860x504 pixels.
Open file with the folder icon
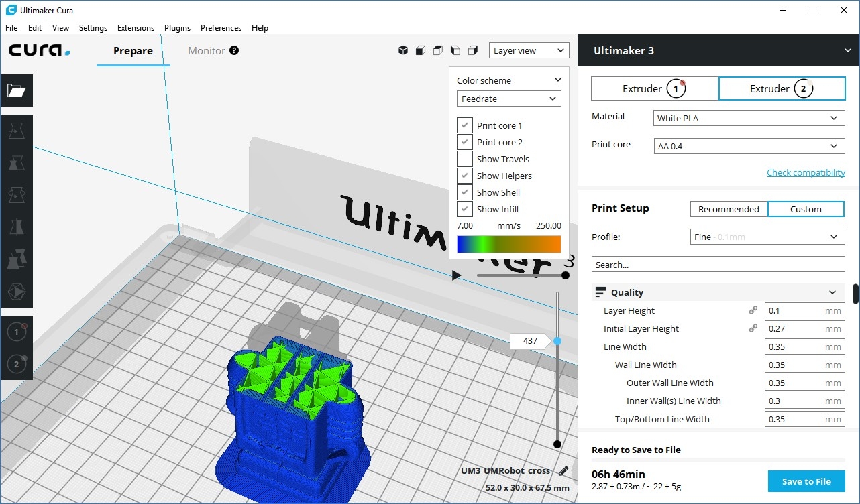[16, 90]
